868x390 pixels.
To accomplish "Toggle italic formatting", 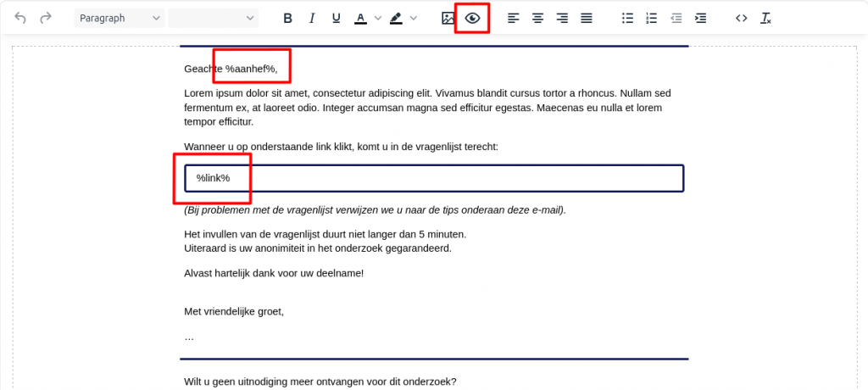I will [312, 19].
